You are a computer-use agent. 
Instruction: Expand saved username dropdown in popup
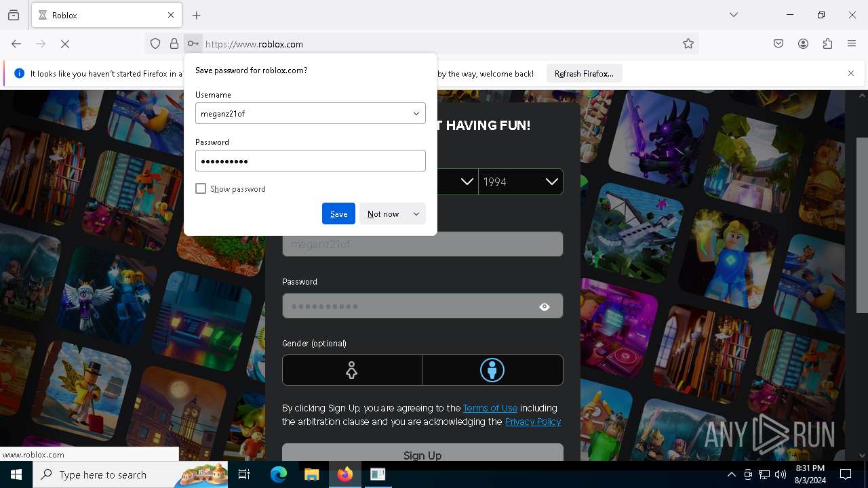pyautogui.click(x=416, y=114)
